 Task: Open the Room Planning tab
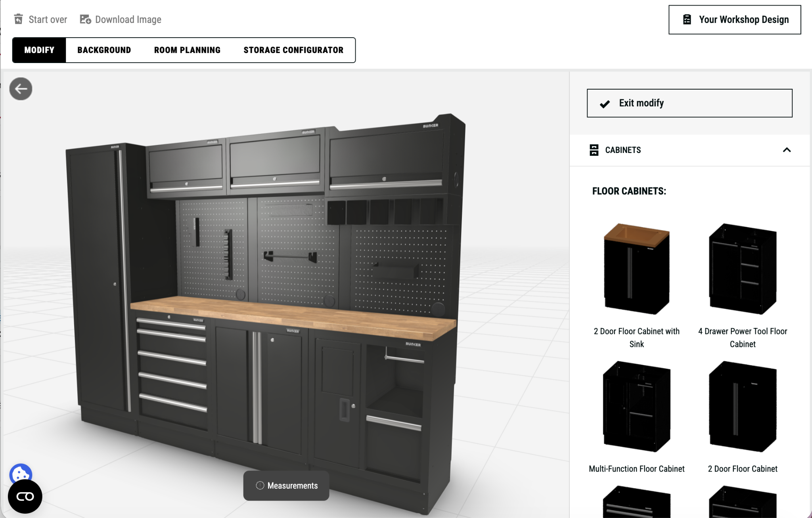(187, 50)
